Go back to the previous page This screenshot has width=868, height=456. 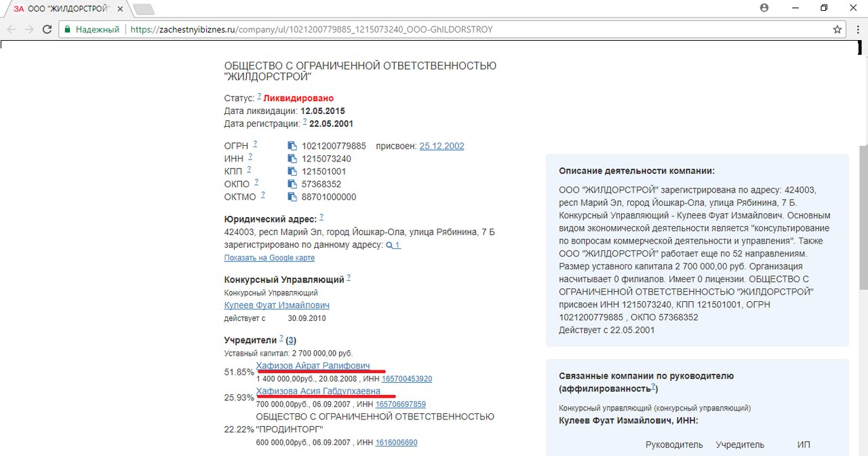pos(12,29)
